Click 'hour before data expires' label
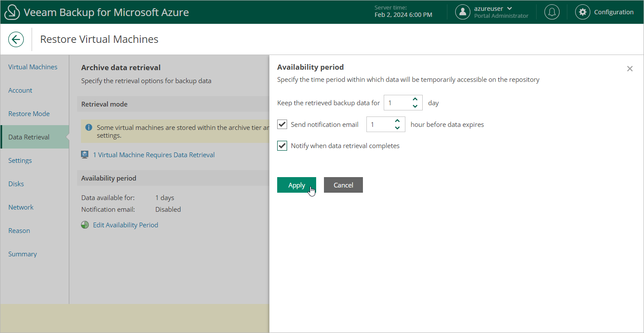 point(447,125)
